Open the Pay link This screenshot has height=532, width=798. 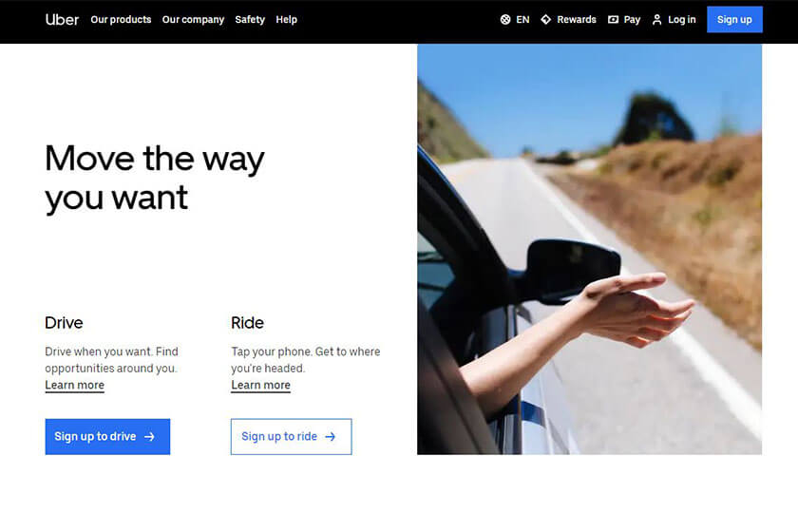(x=624, y=19)
